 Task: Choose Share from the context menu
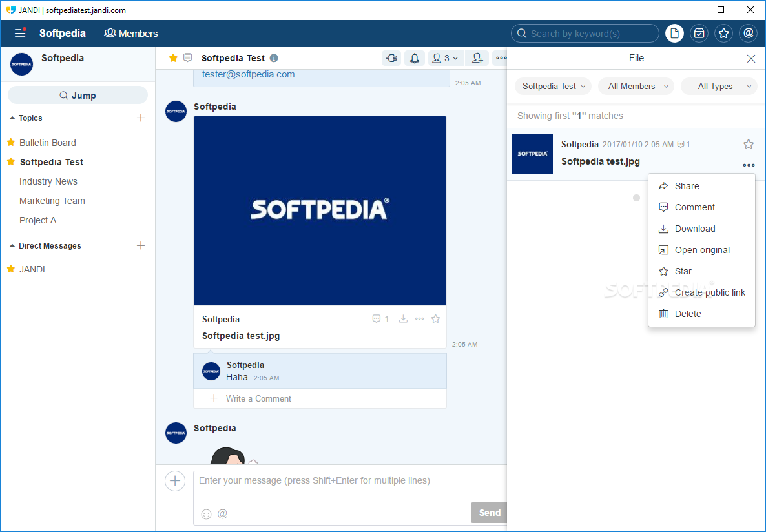tap(701, 186)
